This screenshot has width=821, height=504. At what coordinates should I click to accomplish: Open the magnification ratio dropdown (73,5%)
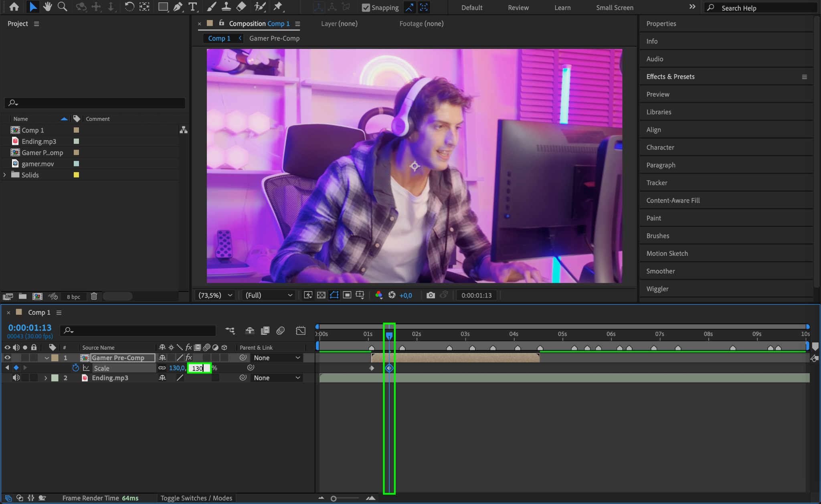(216, 295)
